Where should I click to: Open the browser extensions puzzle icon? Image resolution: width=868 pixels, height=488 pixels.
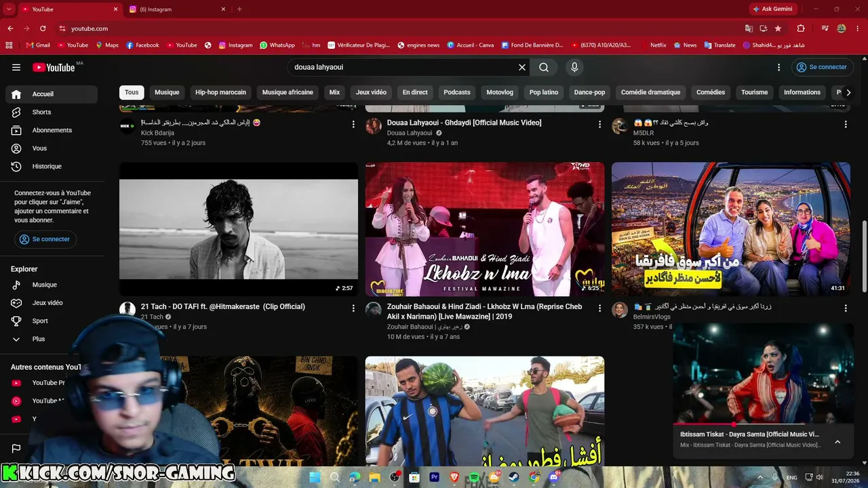(801, 28)
